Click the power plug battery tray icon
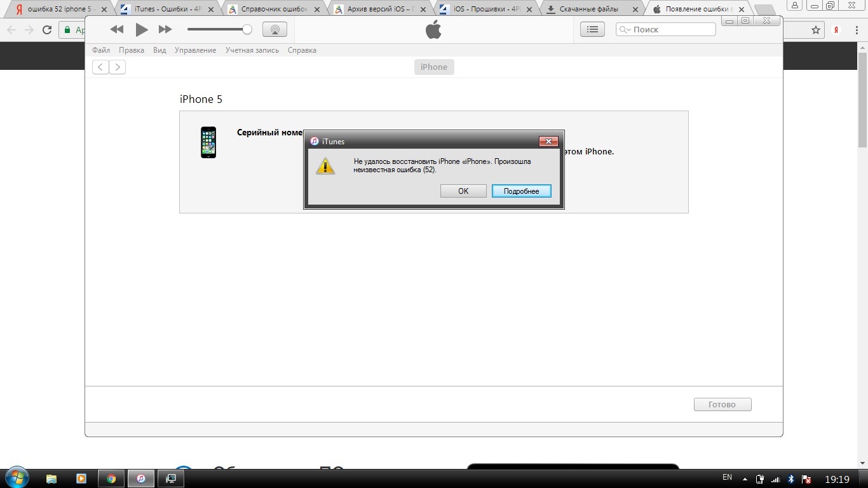 [x=760, y=479]
